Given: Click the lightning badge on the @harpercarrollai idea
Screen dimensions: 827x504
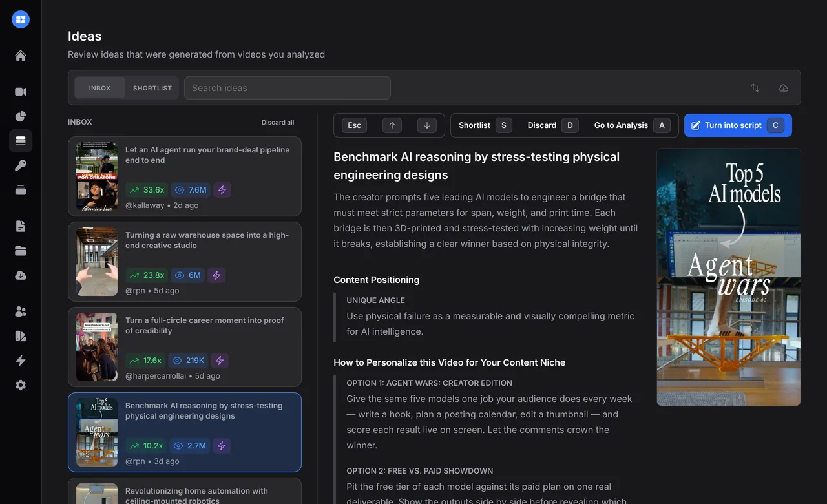Looking at the screenshot, I should click(x=220, y=361).
